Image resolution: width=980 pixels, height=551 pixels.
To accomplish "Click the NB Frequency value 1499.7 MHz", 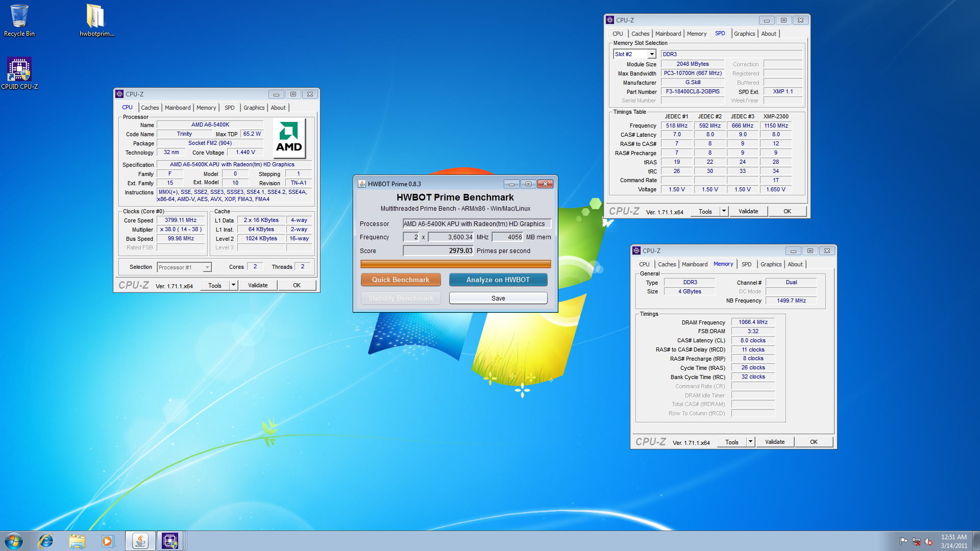I will [791, 300].
